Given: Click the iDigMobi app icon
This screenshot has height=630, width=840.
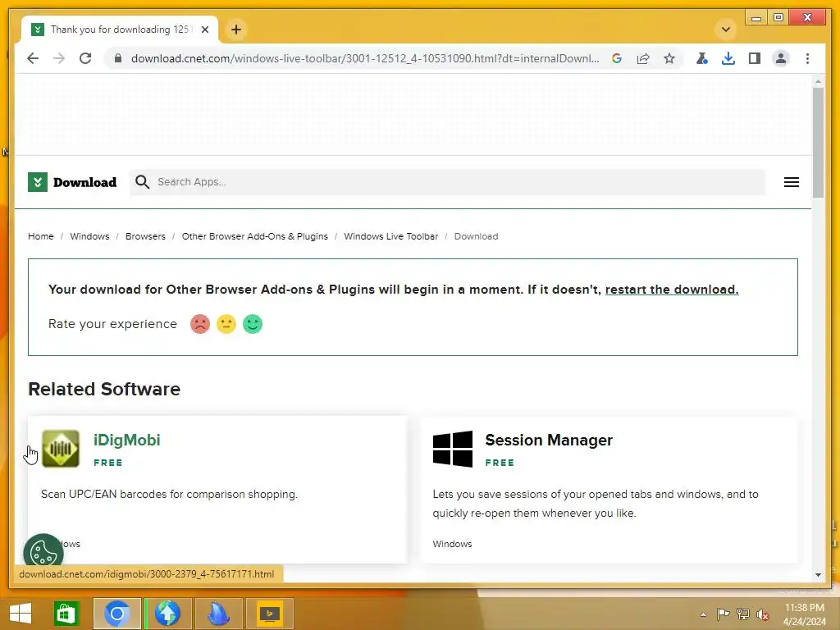Looking at the screenshot, I should [x=61, y=449].
